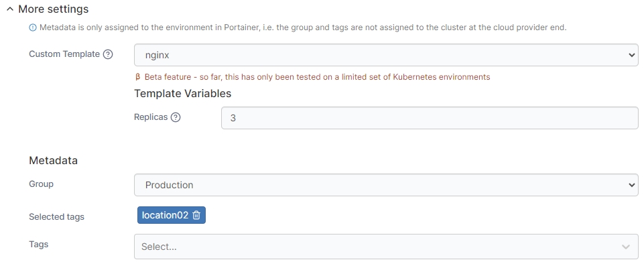
Task: Click the Template Variables heading
Action: (183, 94)
